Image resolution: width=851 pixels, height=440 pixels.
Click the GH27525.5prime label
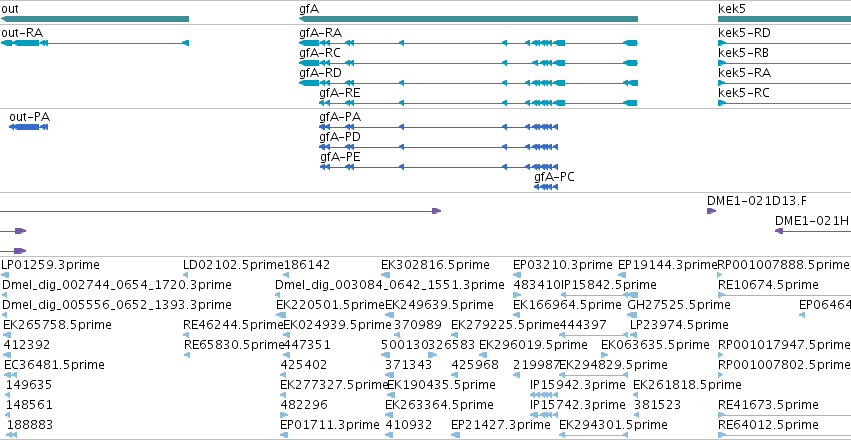(679, 305)
